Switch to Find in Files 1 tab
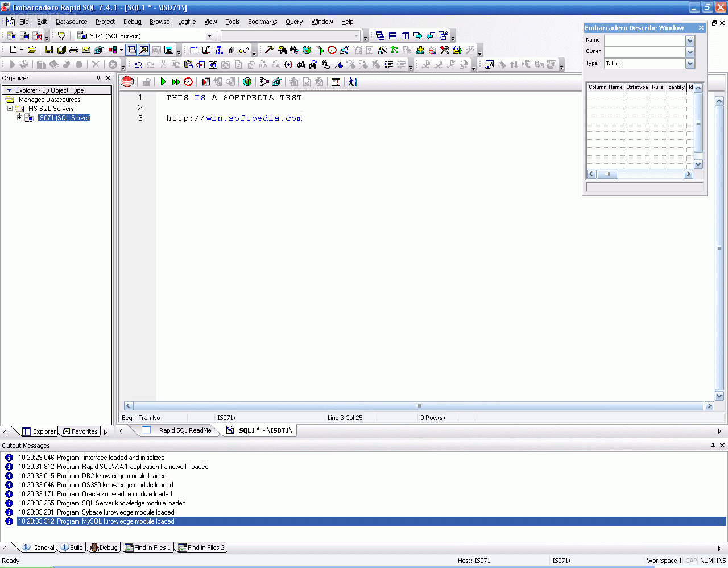 point(147,548)
